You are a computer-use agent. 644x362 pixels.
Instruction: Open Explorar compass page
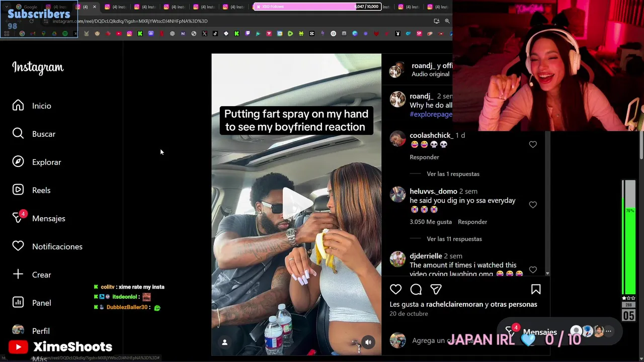(36, 162)
